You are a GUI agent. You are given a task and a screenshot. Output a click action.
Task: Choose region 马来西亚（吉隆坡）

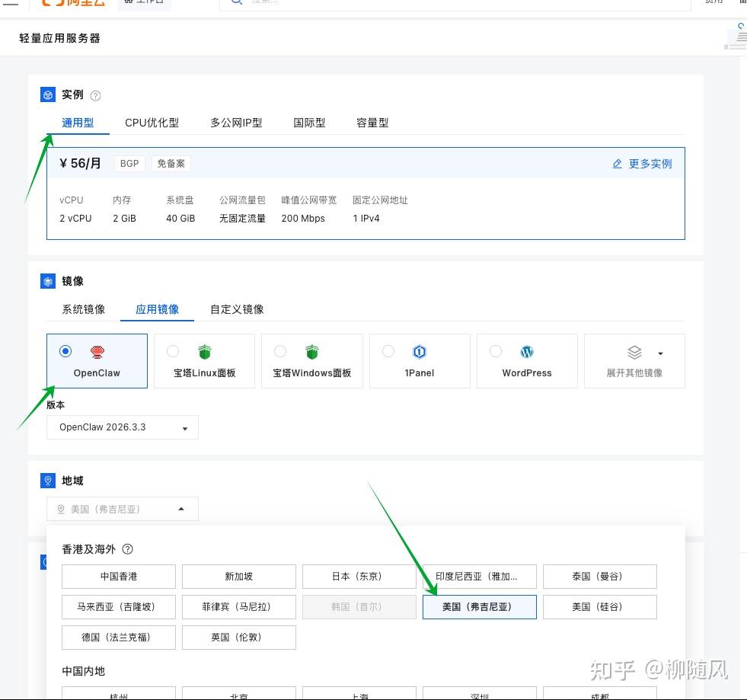(119, 607)
